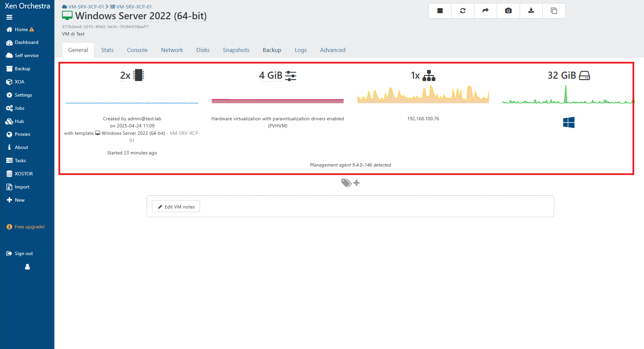
Task: Click the user profile icon in sidebar
Action: (x=27, y=267)
